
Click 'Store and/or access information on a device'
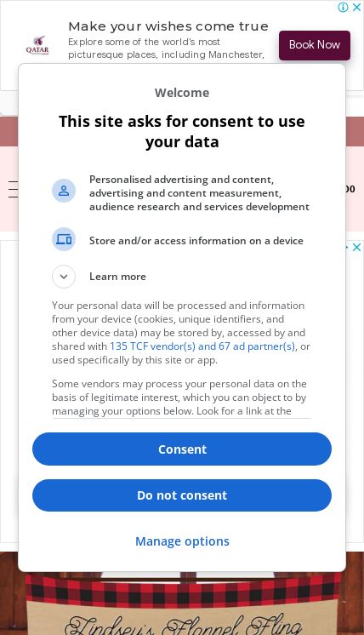click(196, 241)
